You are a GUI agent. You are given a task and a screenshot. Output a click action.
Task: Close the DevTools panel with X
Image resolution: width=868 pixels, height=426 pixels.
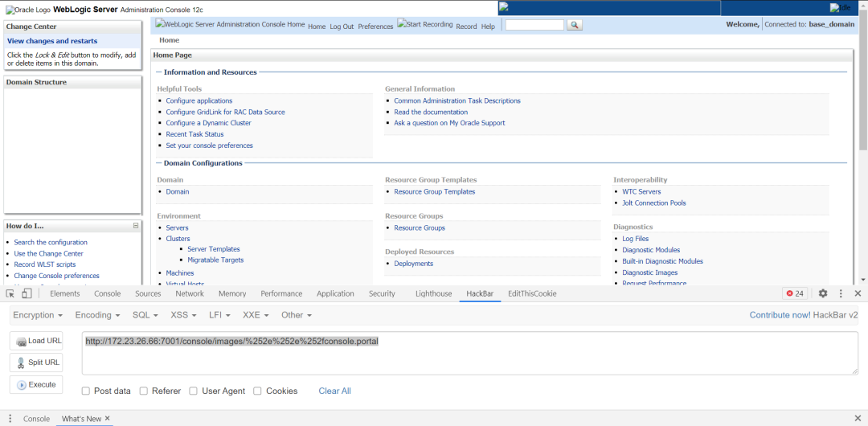click(x=858, y=293)
